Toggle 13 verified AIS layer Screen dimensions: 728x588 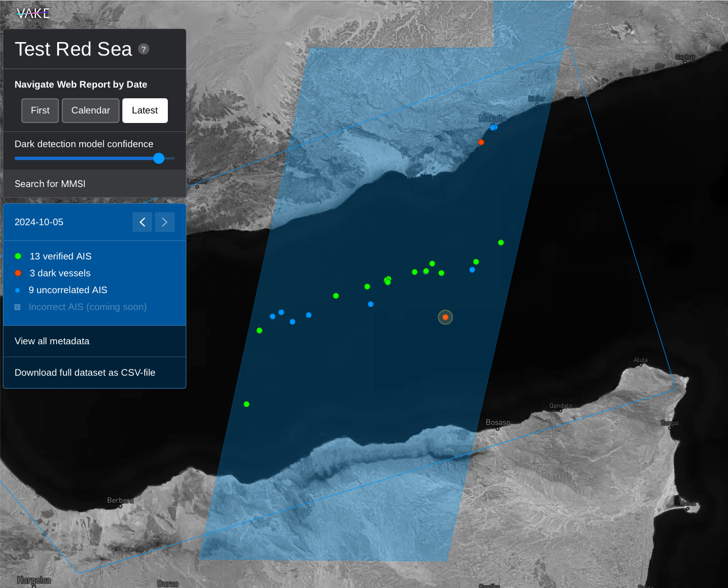click(x=60, y=257)
